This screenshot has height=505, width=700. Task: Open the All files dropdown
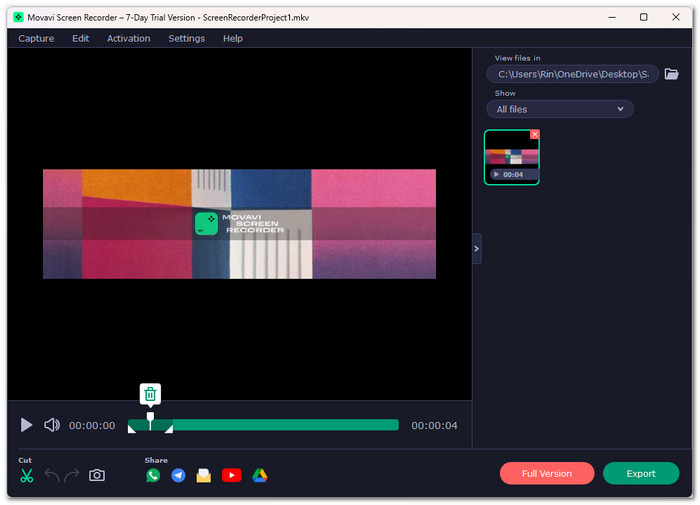click(560, 109)
